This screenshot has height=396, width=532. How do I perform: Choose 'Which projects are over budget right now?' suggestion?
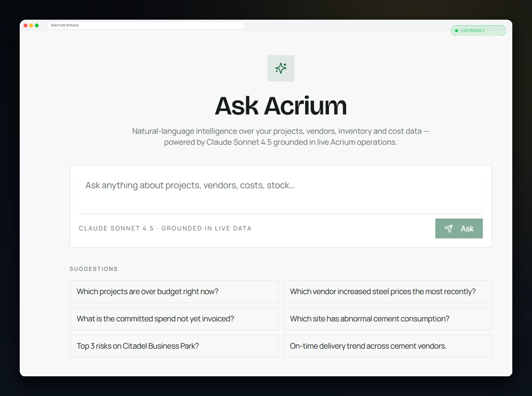tap(174, 292)
